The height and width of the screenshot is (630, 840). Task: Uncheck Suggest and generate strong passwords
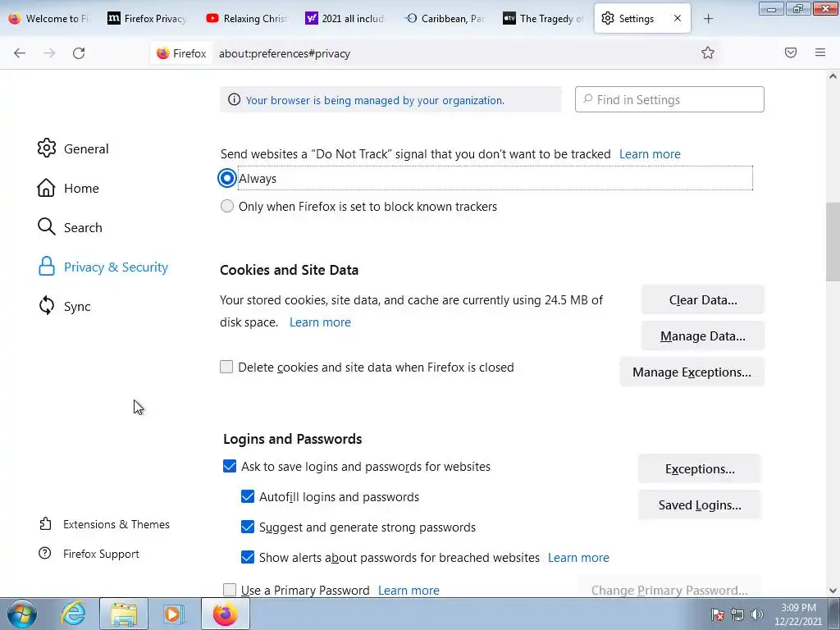tap(248, 527)
